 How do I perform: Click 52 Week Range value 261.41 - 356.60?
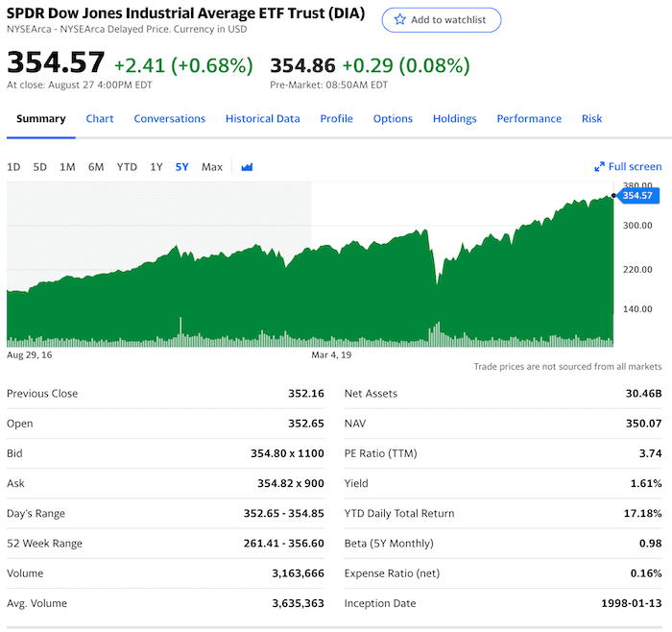coord(284,544)
